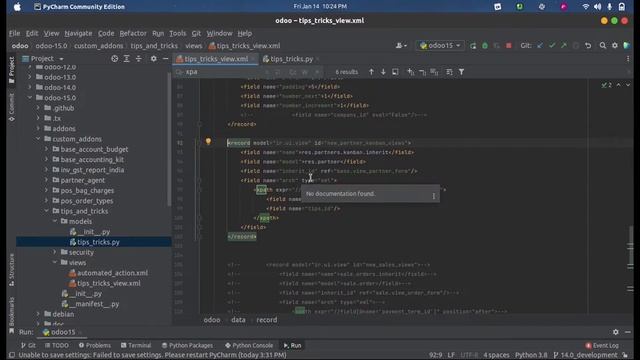
Task: Click the yellow intention light bulb
Action: coord(208,142)
